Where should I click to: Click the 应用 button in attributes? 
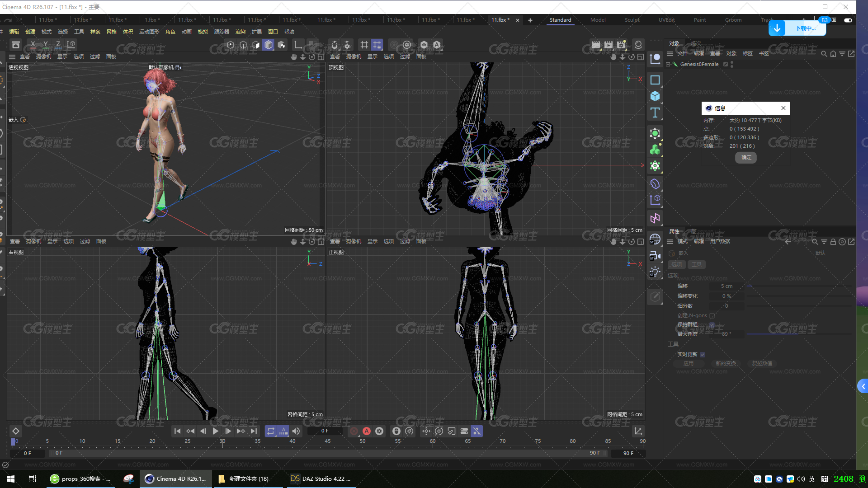click(689, 363)
